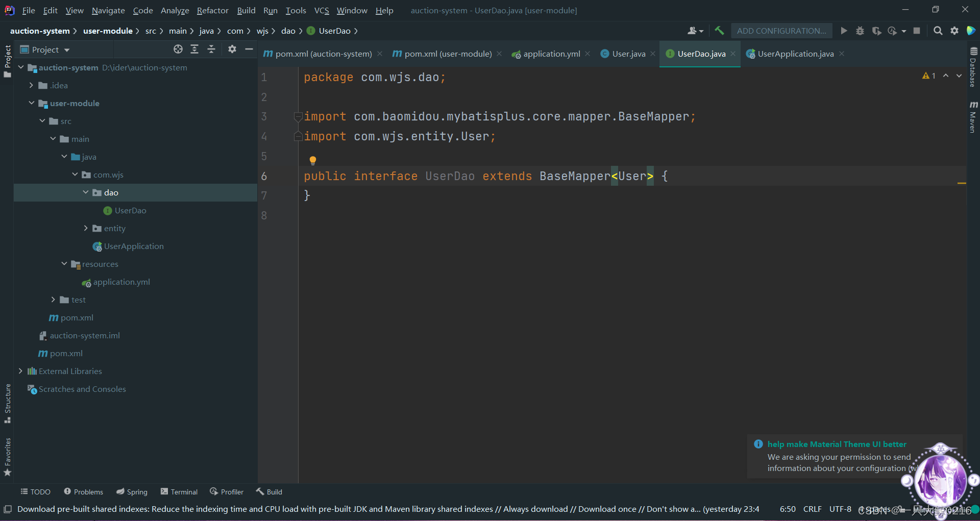The width and height of the screenshot is (980, 521).
Task: Toggle the Terminal tool window
Action: click(179, 491)
